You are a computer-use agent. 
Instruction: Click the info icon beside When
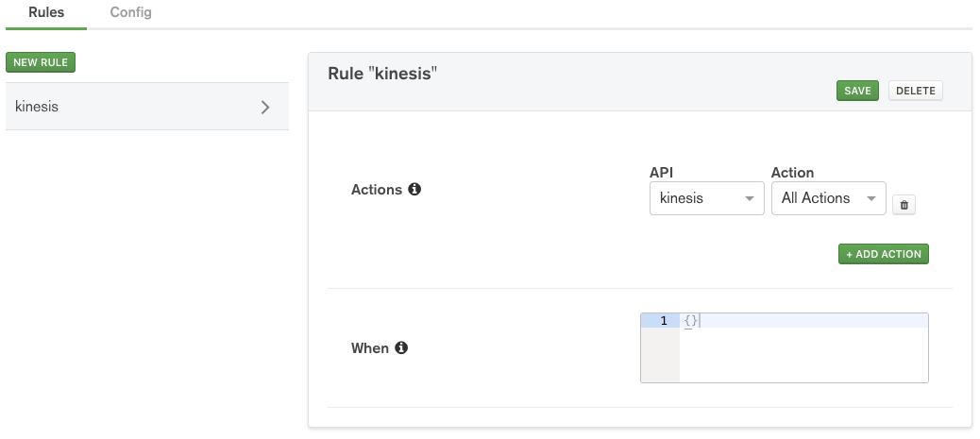tap(401, 348)
